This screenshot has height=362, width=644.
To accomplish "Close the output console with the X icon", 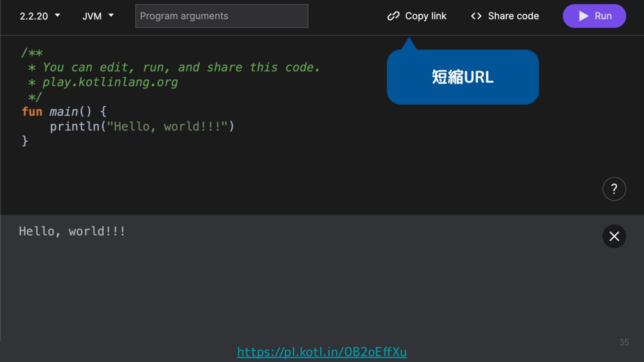I will (614, 236).
